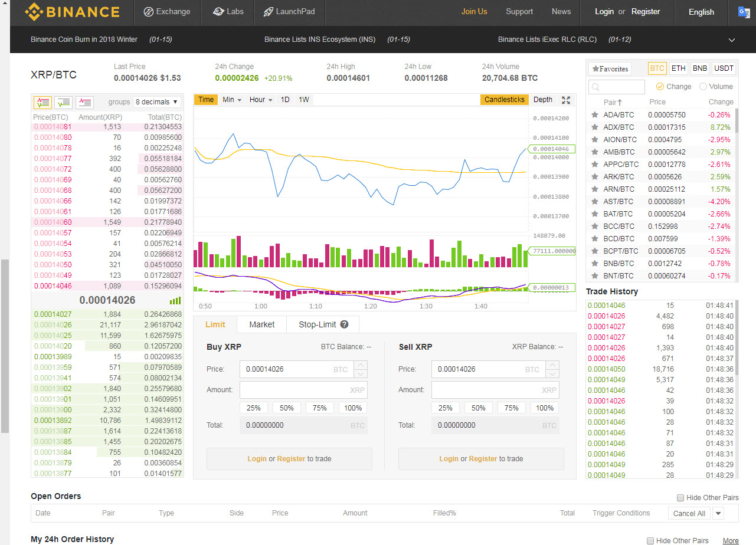Star the AMB/BTC pair

point(595,152)
